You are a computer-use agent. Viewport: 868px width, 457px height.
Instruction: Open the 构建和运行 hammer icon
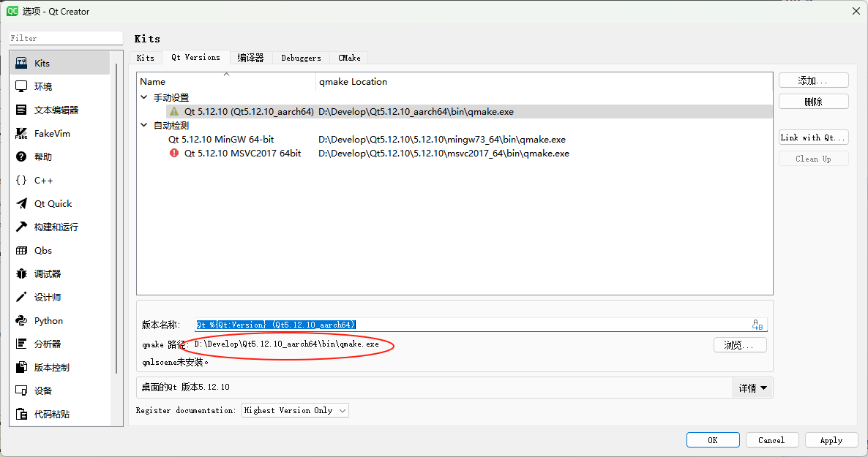pos(21,227)
